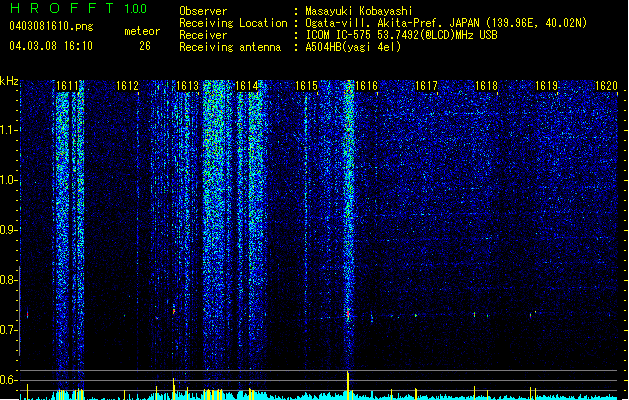
Task: Click the observer name Masayuki Kobayashi
Action: pos(359,11)
